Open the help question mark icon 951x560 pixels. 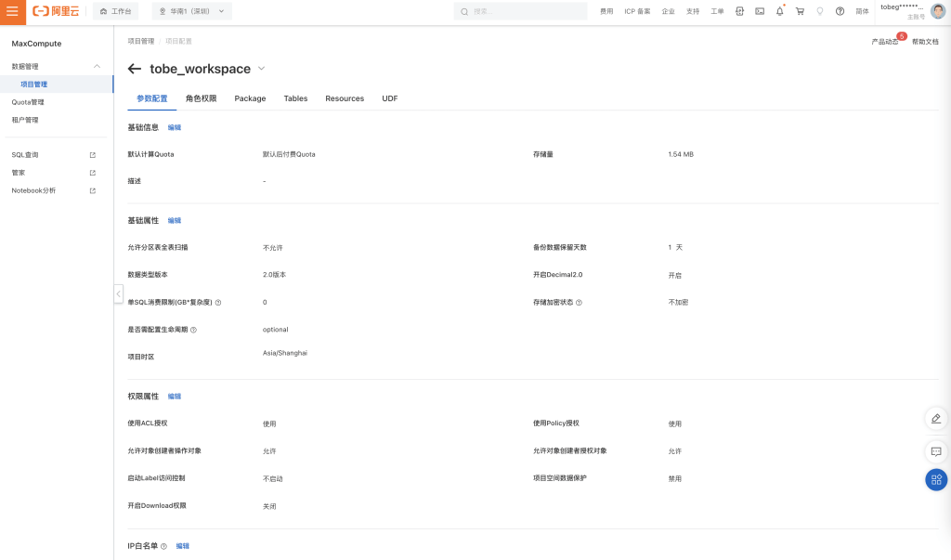coord(840,11)
